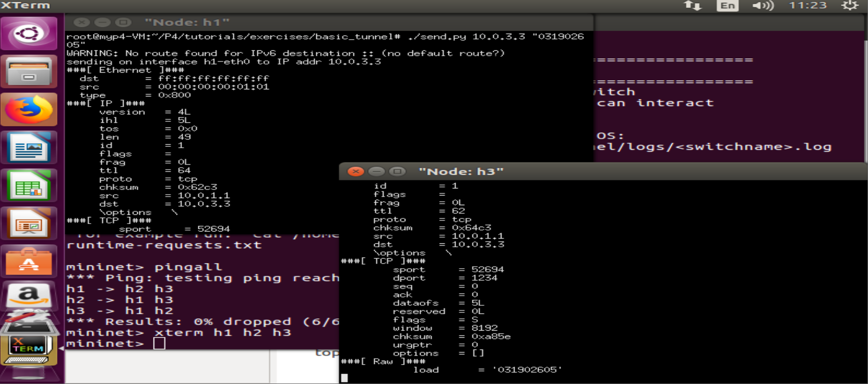Click the "mininet> pingall" command line

(144, 267)
